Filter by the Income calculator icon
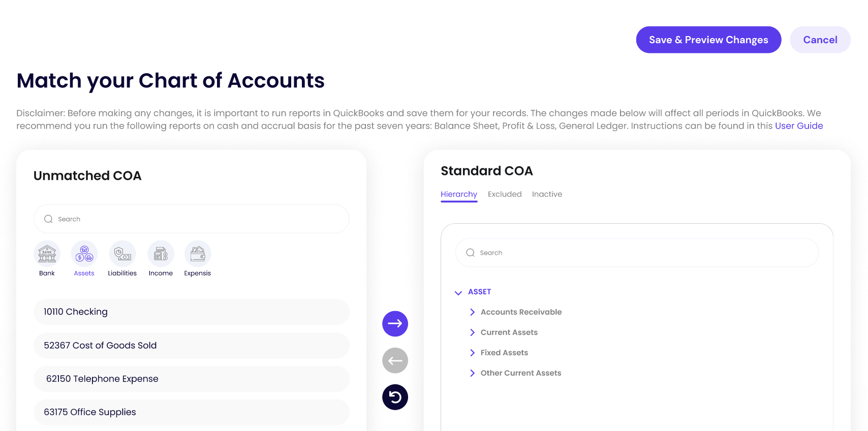 pyautogui.click(x=161, y=254)
